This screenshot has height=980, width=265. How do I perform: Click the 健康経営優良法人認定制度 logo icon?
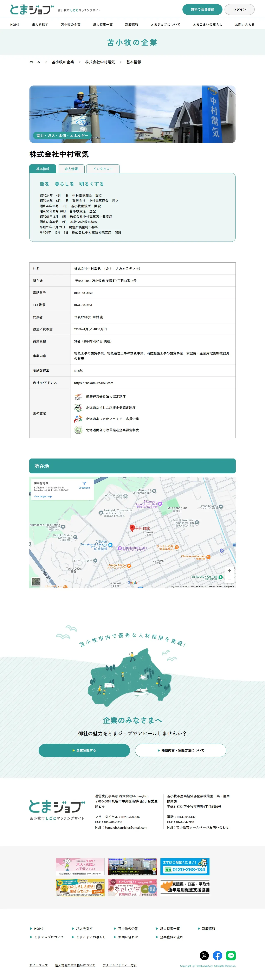78,396
